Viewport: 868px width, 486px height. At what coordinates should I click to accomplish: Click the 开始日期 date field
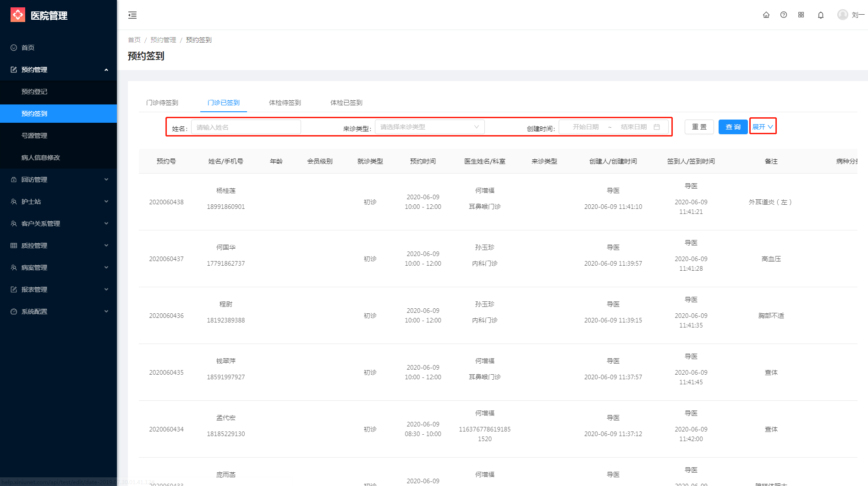pos(586,127)
